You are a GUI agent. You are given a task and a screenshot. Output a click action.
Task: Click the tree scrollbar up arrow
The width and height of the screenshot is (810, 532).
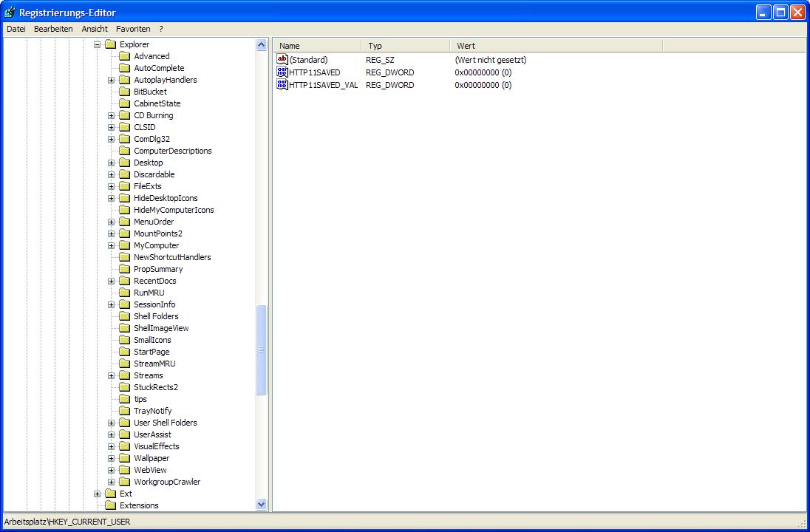point(262,45)
